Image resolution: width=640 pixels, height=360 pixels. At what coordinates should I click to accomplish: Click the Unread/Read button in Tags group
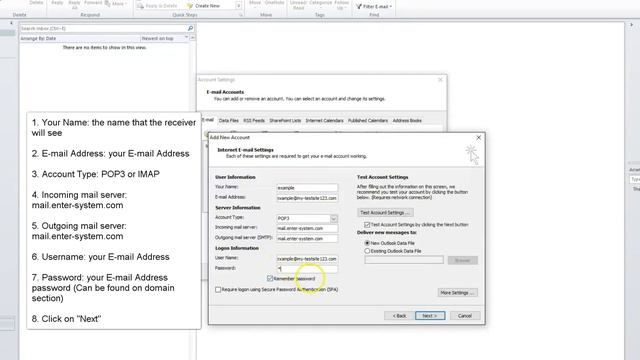pos(298,4)
